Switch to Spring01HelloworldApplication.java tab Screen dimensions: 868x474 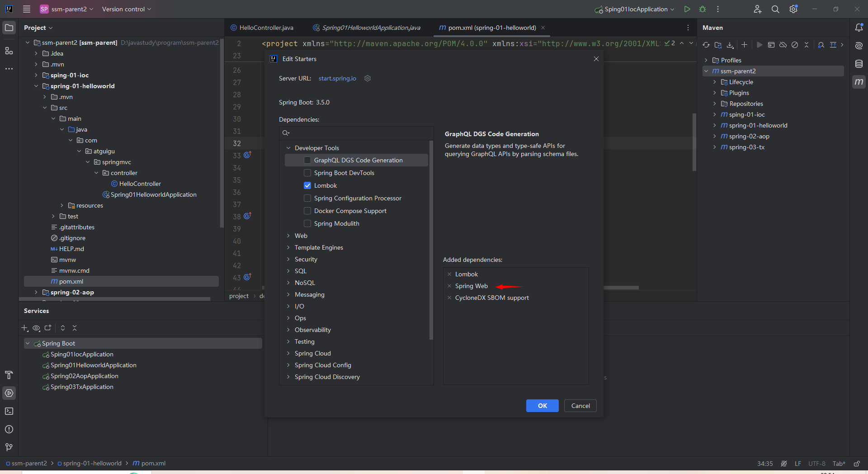point(367,28)
